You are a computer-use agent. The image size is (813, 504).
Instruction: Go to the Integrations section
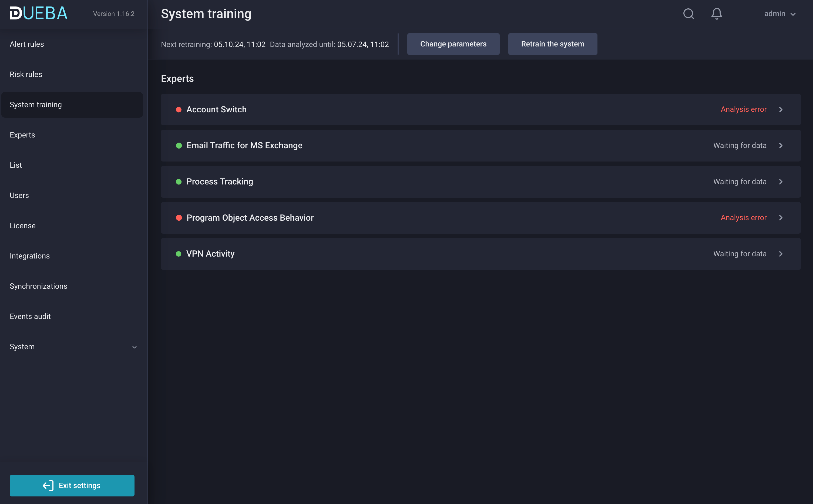pyautogui.click(x=30, y=256)
